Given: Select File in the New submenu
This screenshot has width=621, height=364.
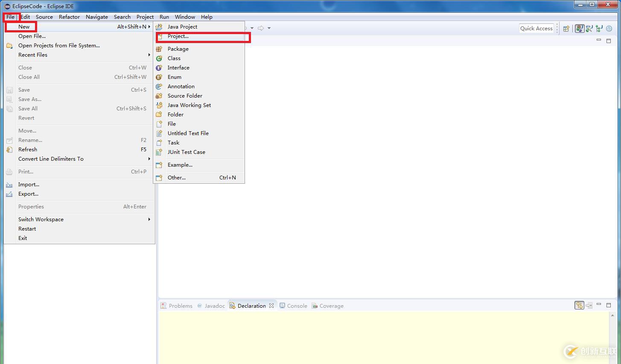Looking at the screenshot, I should (x=199, y=124).
